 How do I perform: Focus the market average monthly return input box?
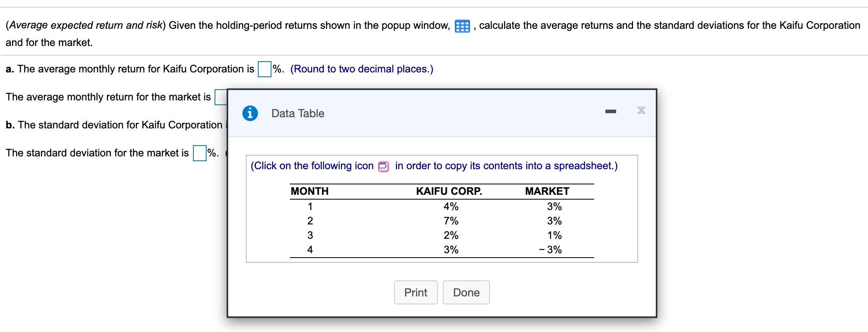(221, 97)
